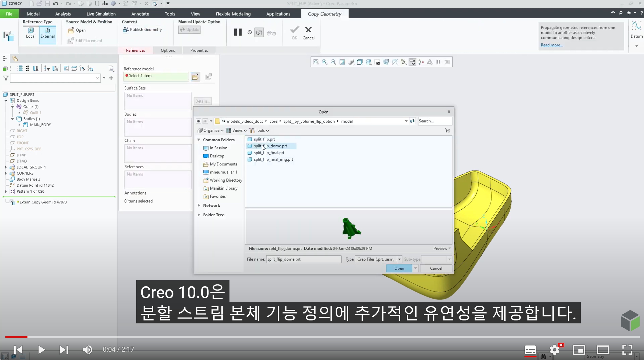Click the Save icon in quick access toolbar
The width and height of the screenshot is (644, 360).
pos(47,3)
